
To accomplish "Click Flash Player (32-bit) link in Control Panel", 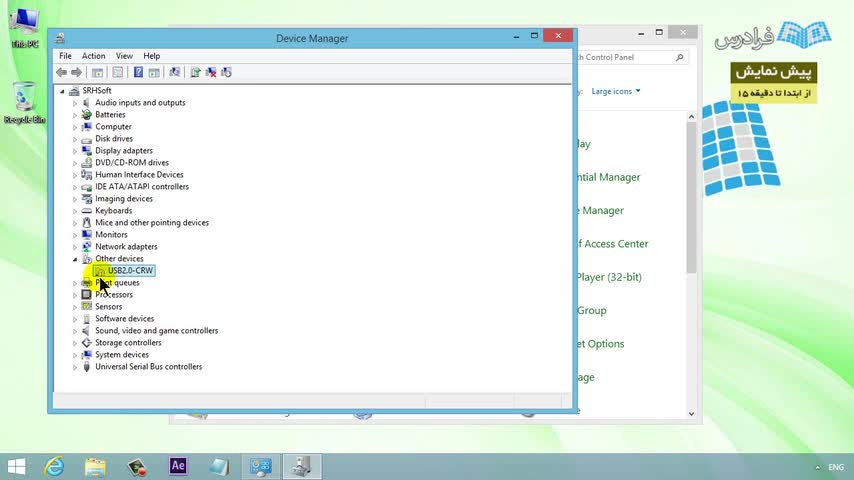I will tap(609, 277).
